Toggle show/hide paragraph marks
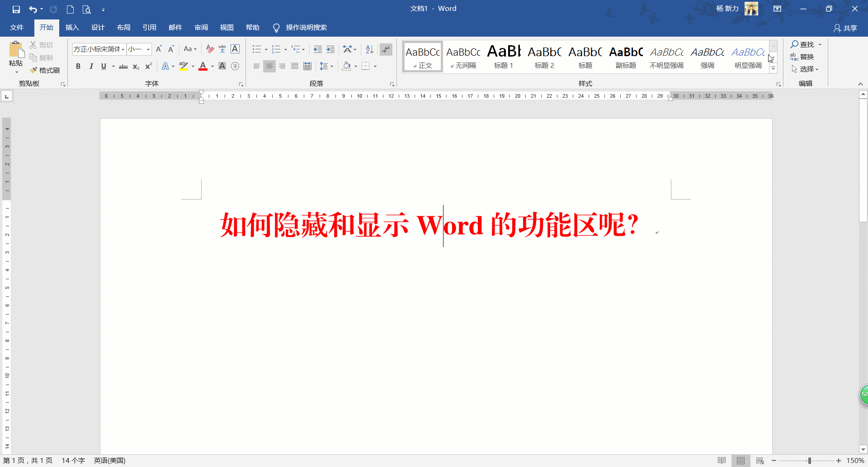 386,49
